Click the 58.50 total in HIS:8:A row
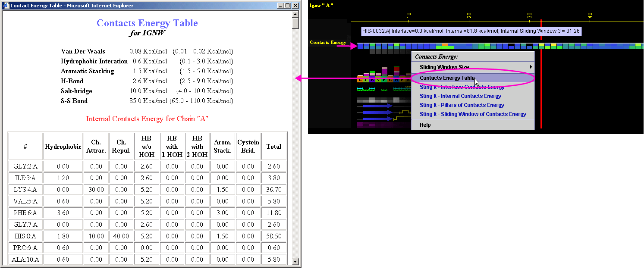Image resolution: width=644 pixels, height=269 pixels. tap(274, 236)
